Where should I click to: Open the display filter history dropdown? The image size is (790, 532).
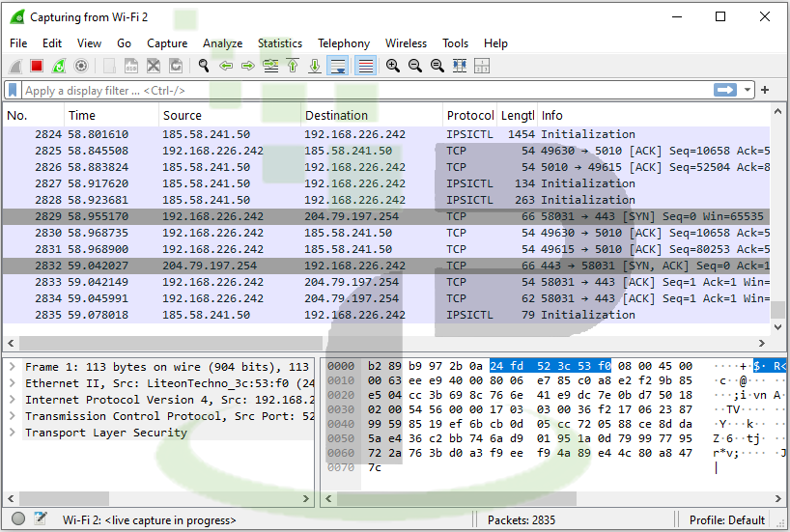(x=748, y=90)
